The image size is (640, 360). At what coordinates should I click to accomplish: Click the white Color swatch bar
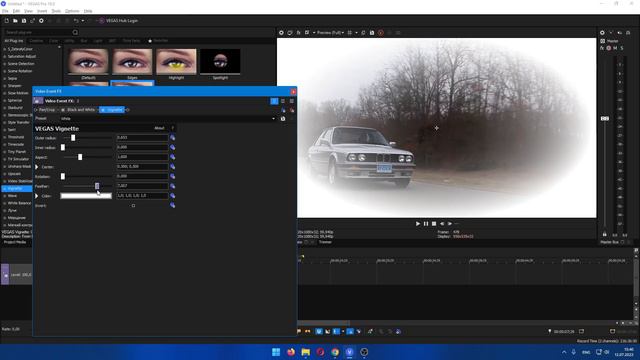coord(86,196)
